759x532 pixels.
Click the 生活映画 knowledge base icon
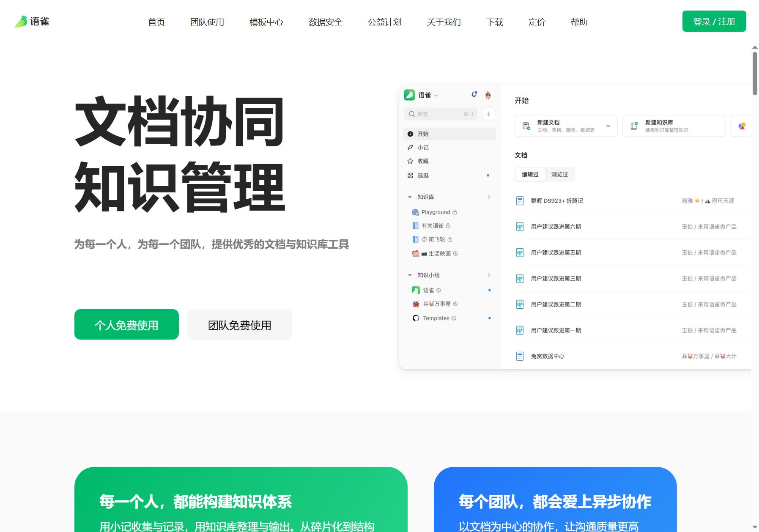[416, 254]
